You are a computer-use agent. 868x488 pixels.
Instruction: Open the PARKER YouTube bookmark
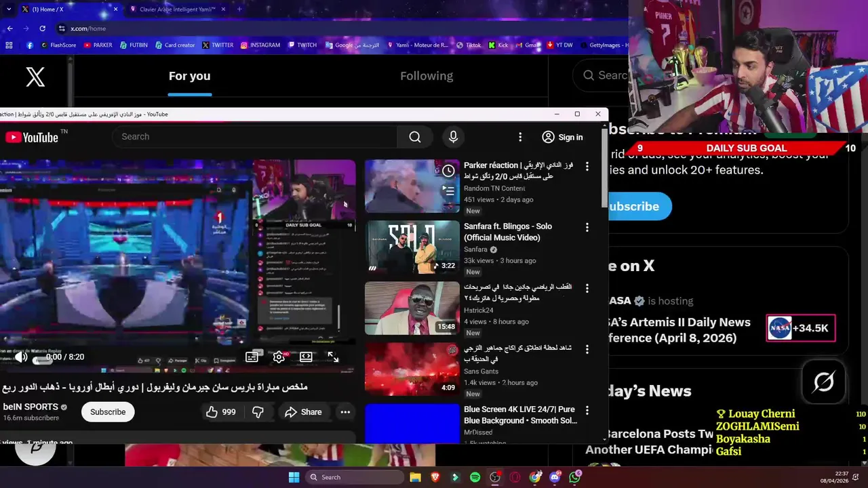(98, 45)
